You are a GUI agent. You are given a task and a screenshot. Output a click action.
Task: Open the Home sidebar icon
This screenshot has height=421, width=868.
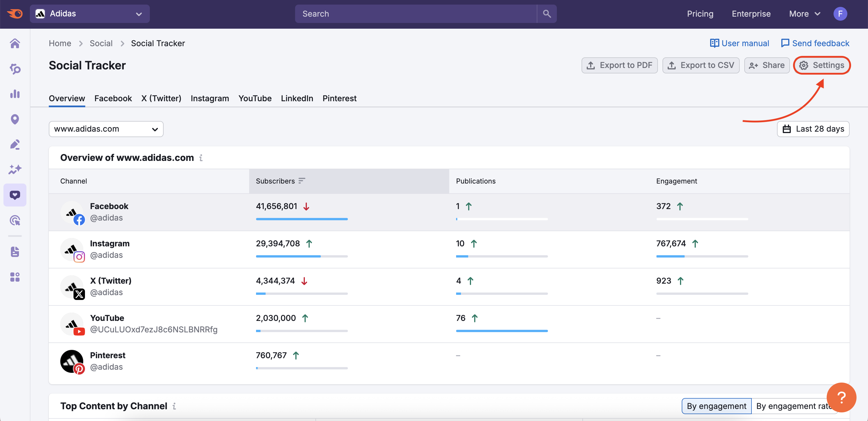tap(15, 43)
